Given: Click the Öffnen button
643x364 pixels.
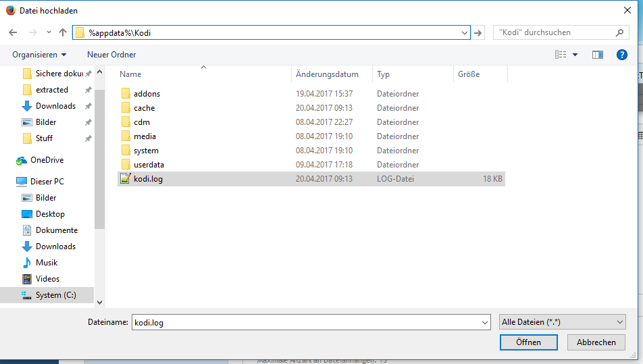Looking at the screenshot, I should [529, 342].
